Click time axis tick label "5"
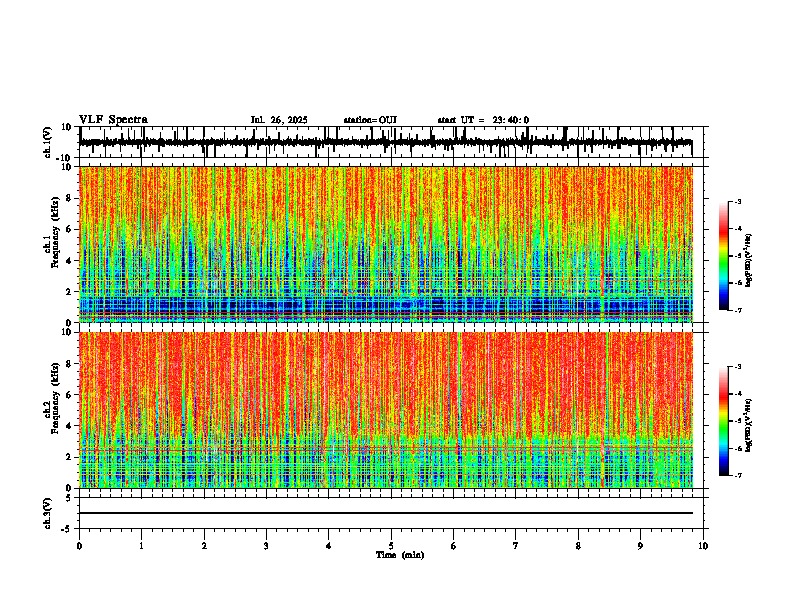 coord(391,546)
